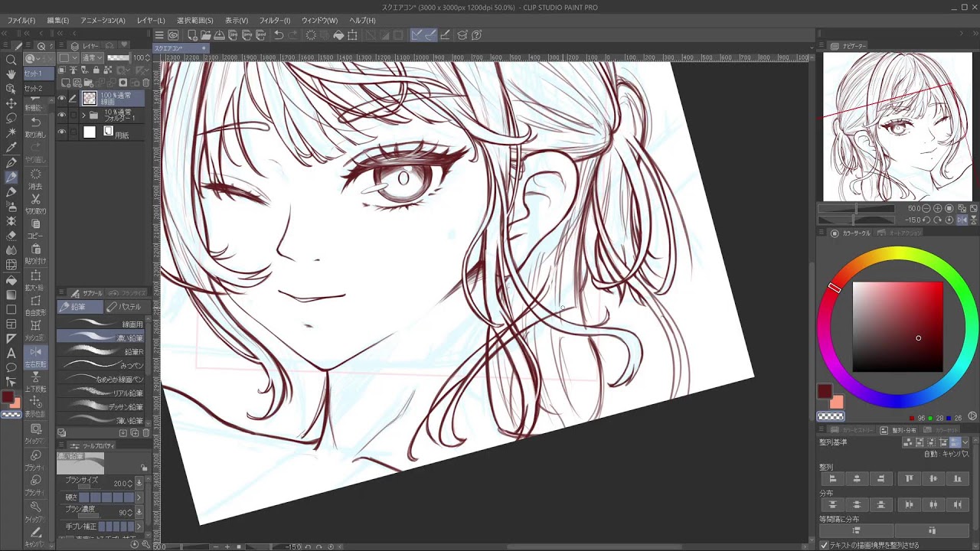Switch to パステル sub tool tab
980x551 pixels.
click(x=126, y=307)
